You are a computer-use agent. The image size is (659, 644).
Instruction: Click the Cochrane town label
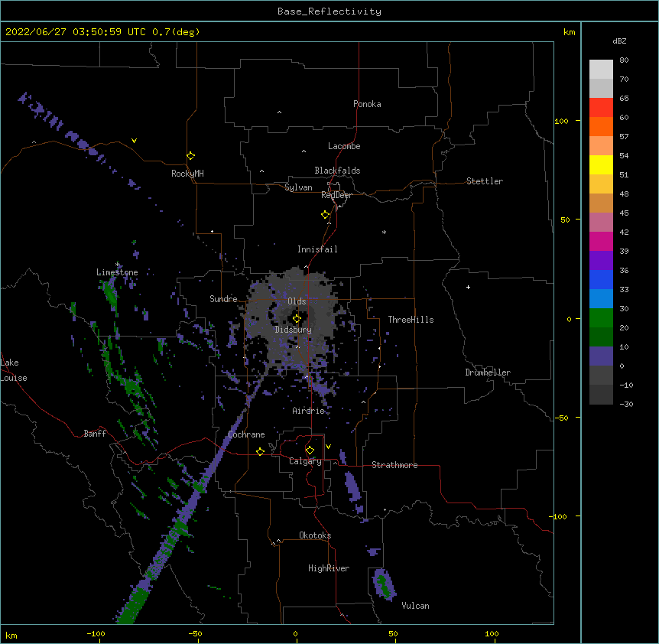(x=246, y=434)
